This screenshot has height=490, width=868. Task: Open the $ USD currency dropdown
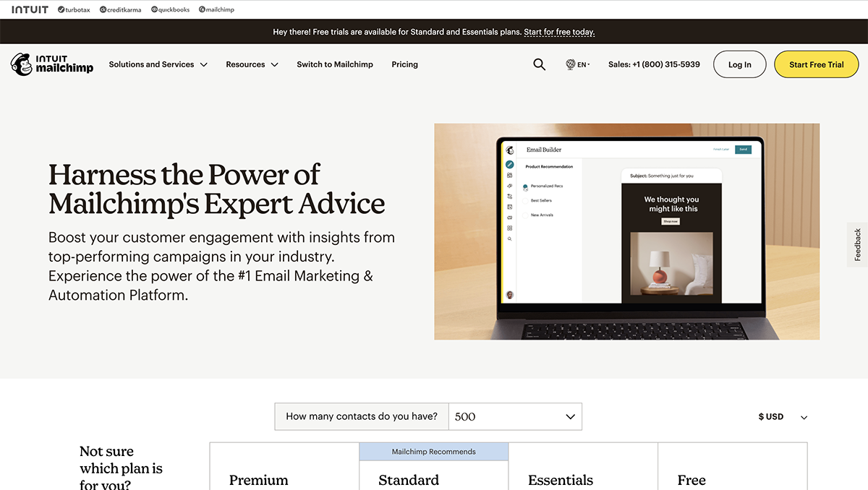tap(782, 416)
